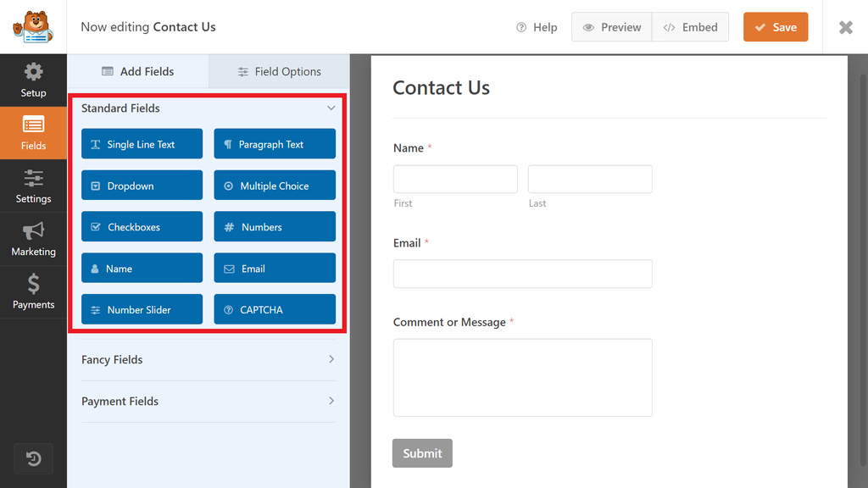
Task: Open the Marketing megaphone panel
Action: pos(33,239)
